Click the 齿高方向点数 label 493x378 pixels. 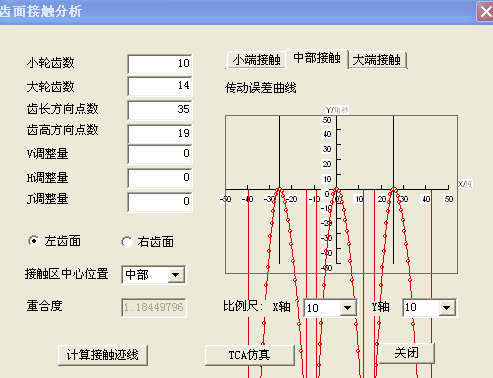click(63, 130)
